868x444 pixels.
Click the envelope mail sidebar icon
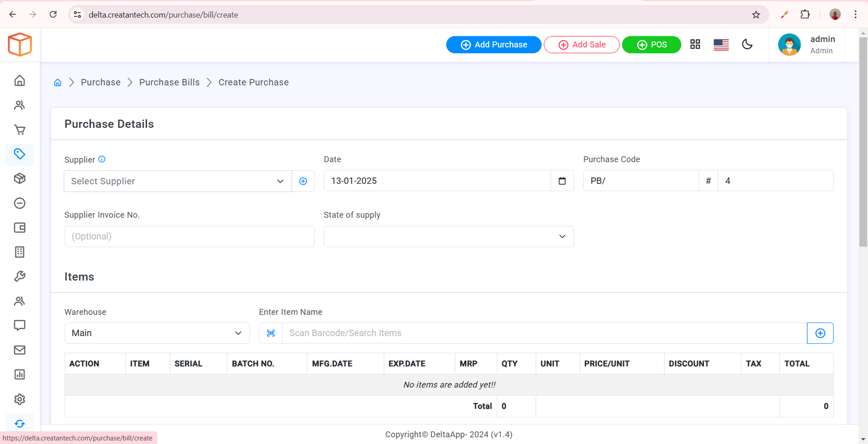[x=20, y=350]
